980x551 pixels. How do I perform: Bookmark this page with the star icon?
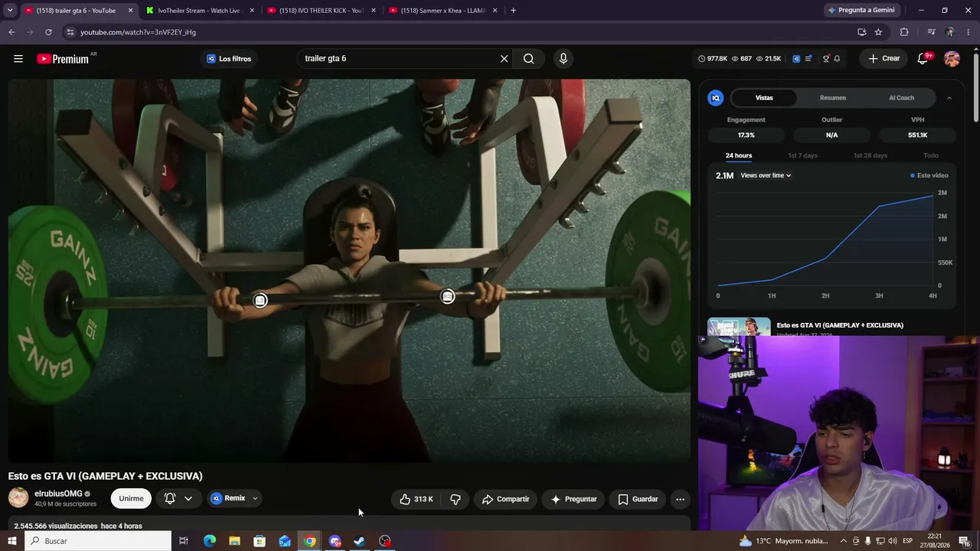pos(878,32)
